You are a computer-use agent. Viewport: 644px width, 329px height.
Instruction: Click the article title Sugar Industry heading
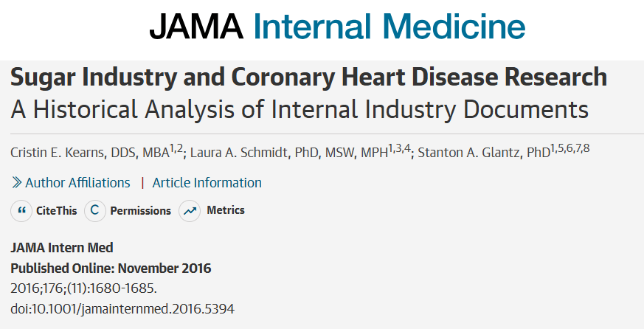pos(309,77)
